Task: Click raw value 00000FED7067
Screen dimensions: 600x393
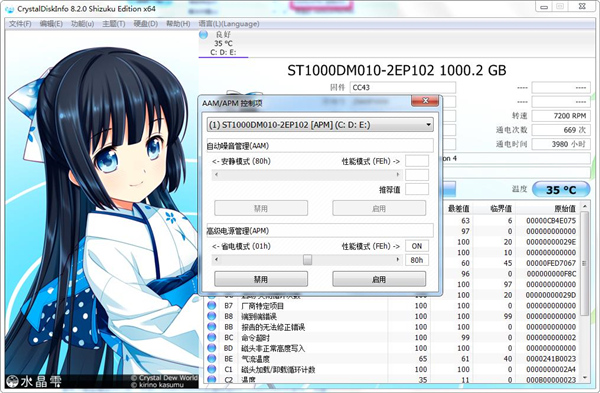Action: pos(551,263)
